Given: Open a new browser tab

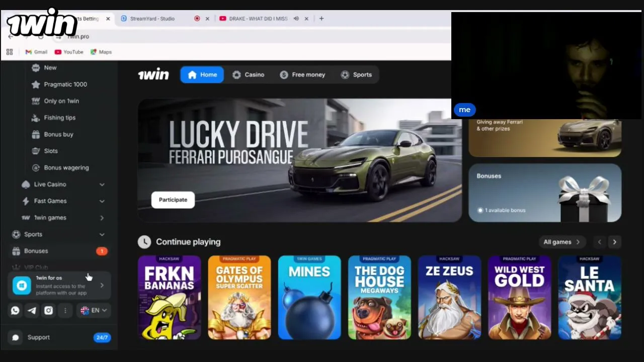Looking at the screenshot, I should [x=321, y=19].
